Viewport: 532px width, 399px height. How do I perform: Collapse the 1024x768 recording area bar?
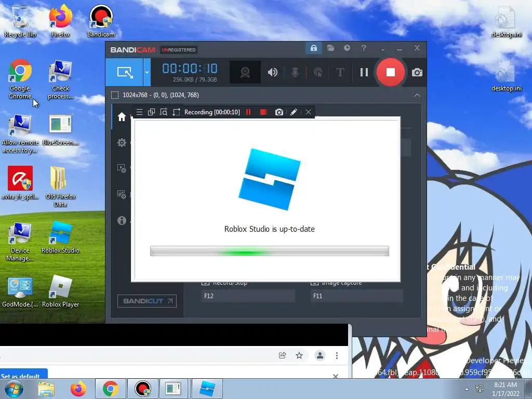[x=417, y=95]
